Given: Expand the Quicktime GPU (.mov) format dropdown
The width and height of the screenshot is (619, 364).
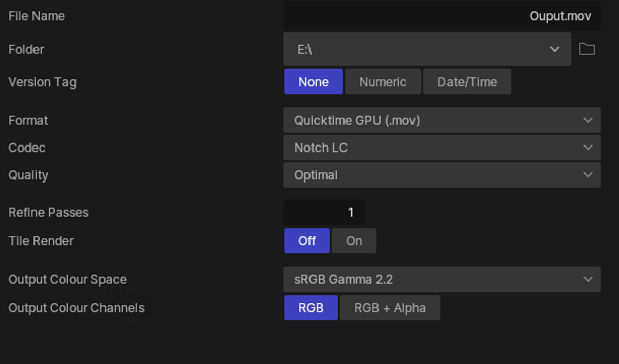Looking at the screenshot, I should pyautogui.click(x=431, y=121).
